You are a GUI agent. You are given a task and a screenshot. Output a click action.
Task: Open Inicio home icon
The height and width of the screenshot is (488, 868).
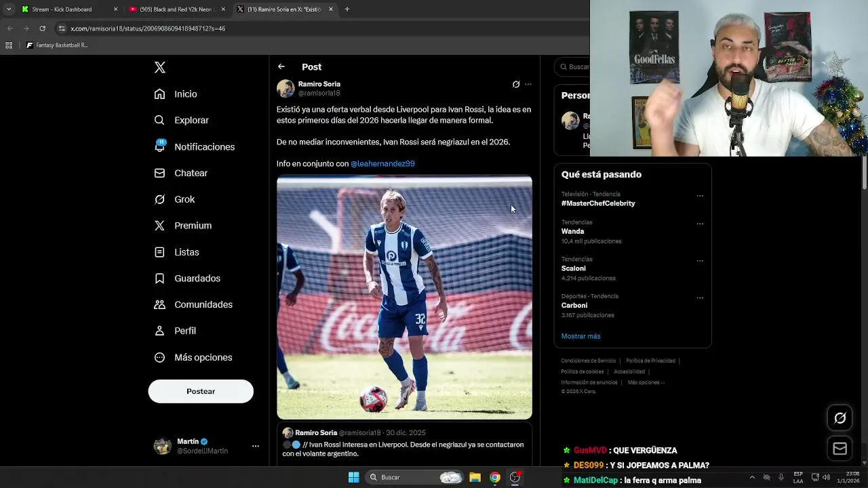(159, 94)
